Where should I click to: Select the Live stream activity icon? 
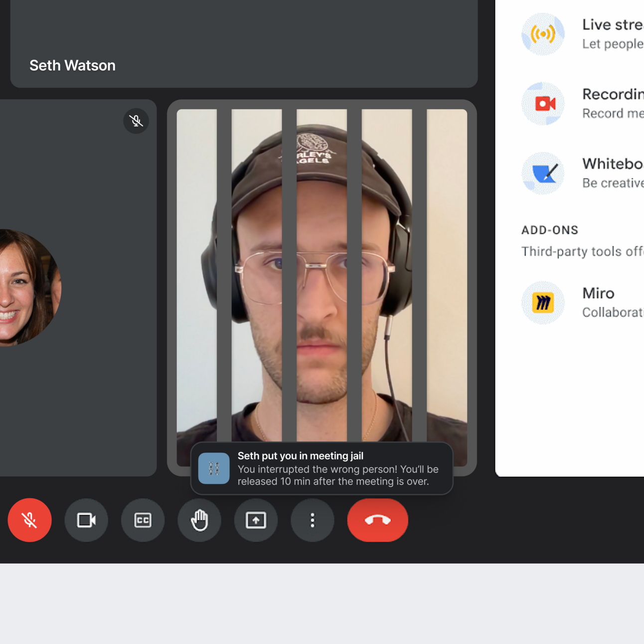coord(543,34)
